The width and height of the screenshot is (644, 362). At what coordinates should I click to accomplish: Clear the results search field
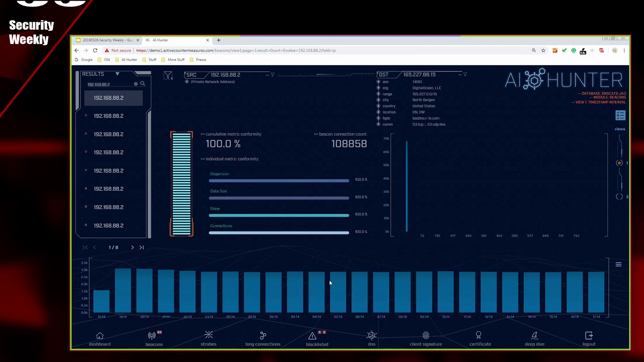[136, 84]
